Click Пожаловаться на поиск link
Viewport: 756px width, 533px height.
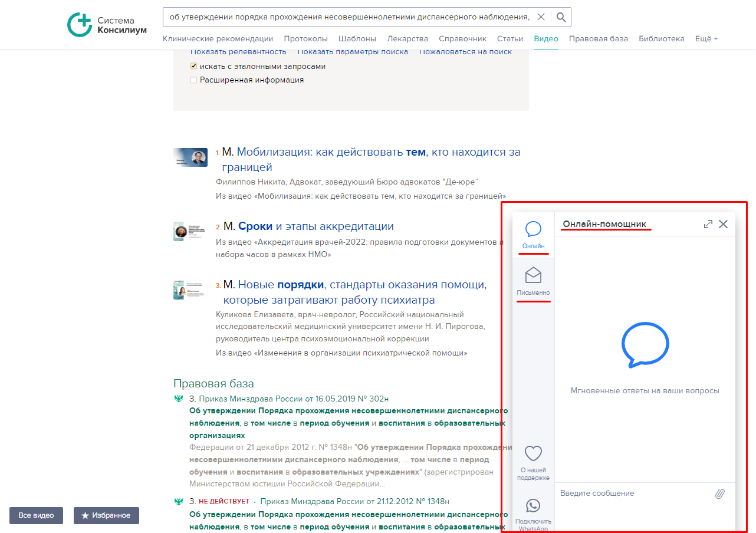[x=465, y=52]
